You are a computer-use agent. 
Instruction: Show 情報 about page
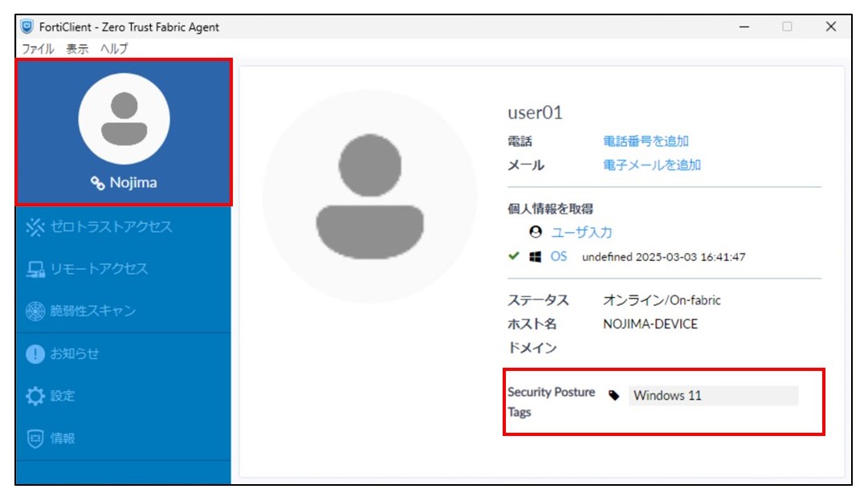[x=63, y=438]
